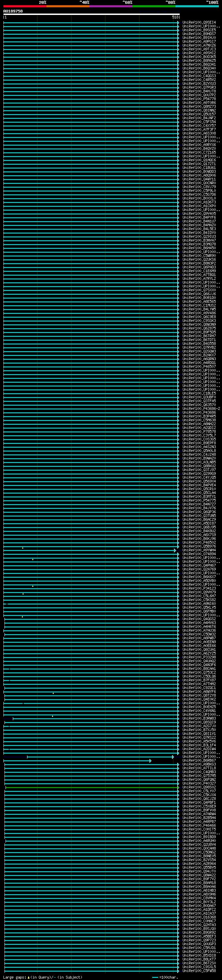Select hit label UniRef100_Q8INN2
This screenshot has height=980, width=222.
pyautogui.click(x=199, y=110)
